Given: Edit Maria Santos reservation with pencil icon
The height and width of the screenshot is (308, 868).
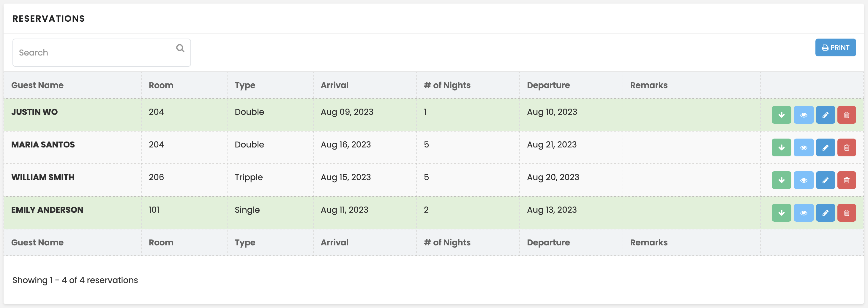Looking at the screenshot, I should [x=825, y=147].
